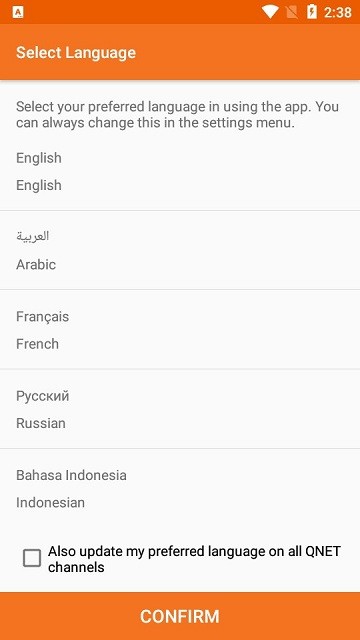
Task: Select the Arabic language option
Action: 180,250
